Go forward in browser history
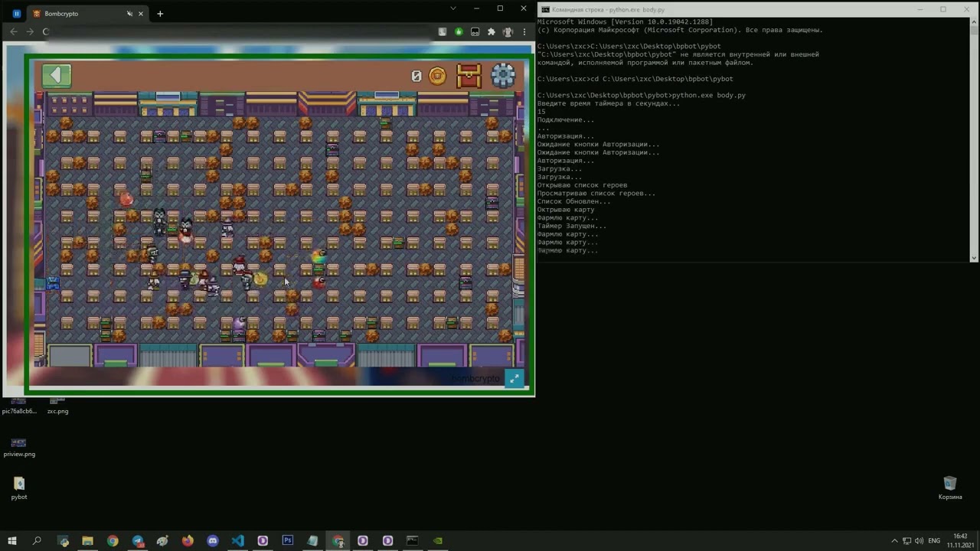The width and height of the screenshot is (980, 551). [x=30, y=31]
